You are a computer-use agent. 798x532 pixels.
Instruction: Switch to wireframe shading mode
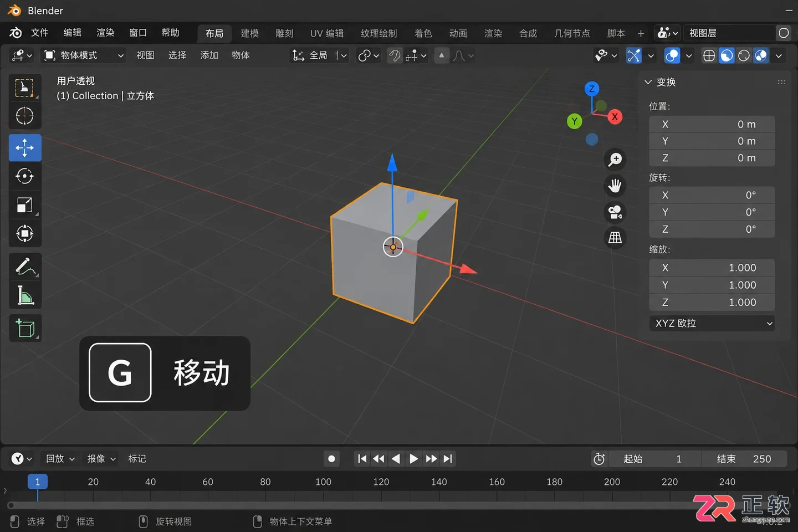709,55
